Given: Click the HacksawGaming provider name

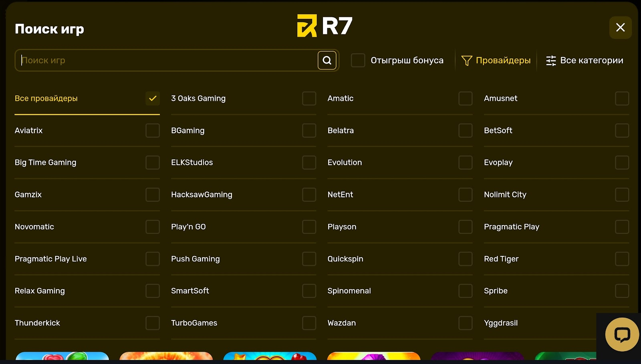Looking at the screenshot, I should tap(202, 195).
